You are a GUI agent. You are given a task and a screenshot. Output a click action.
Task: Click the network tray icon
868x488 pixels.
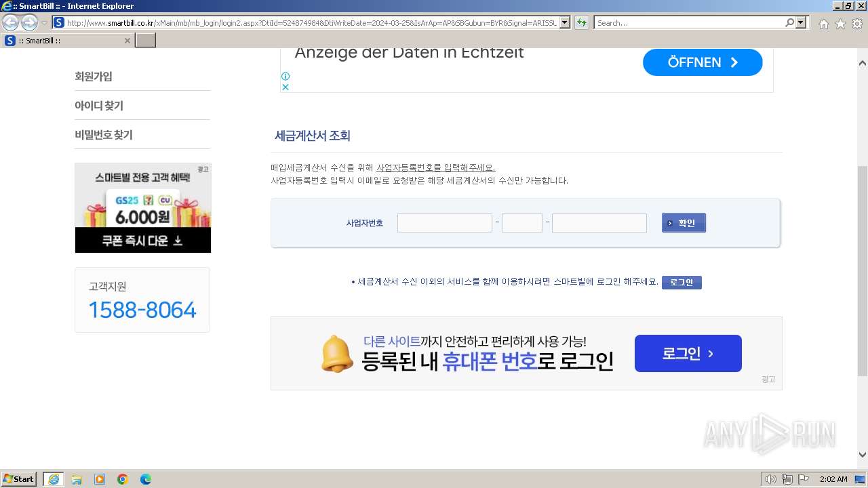787,479
